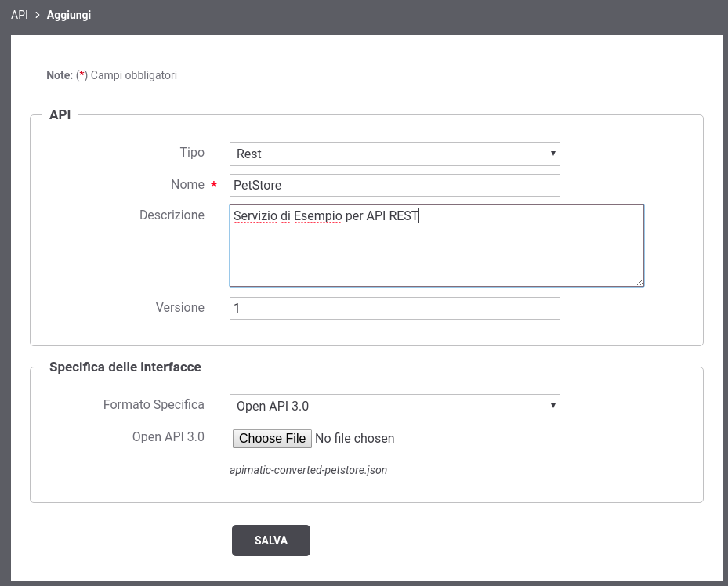Click the No file chosen text

(355, 439)
